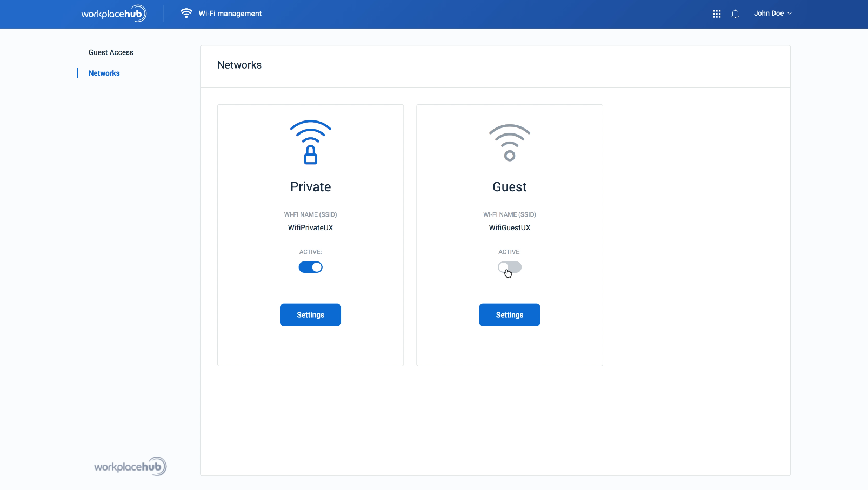Open Settings for the Private network

tap(310, 314)
